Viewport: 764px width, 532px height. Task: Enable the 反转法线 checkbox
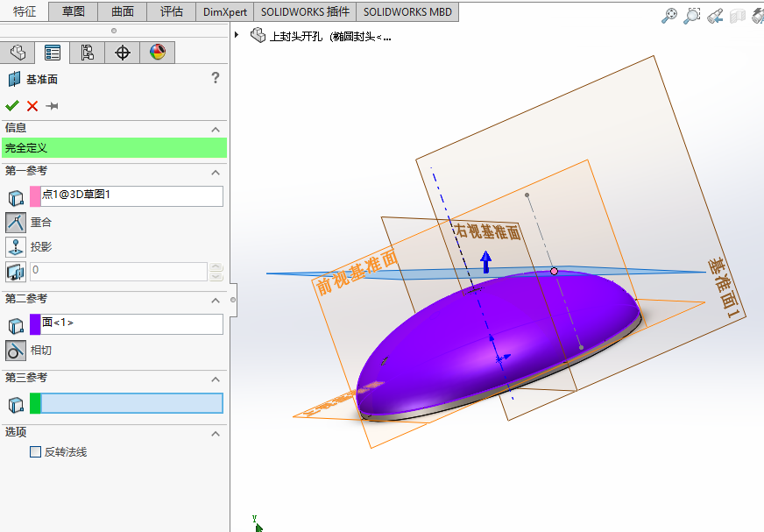35,450
